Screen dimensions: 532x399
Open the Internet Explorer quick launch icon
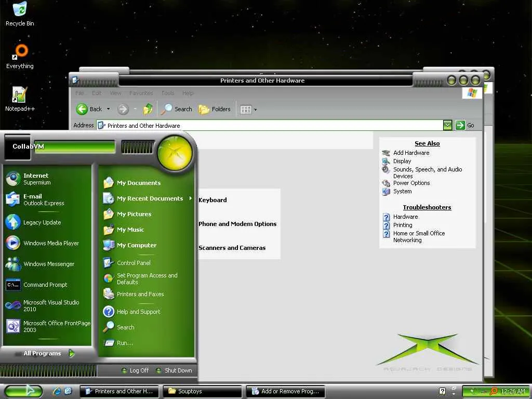[x=57, y=391]
